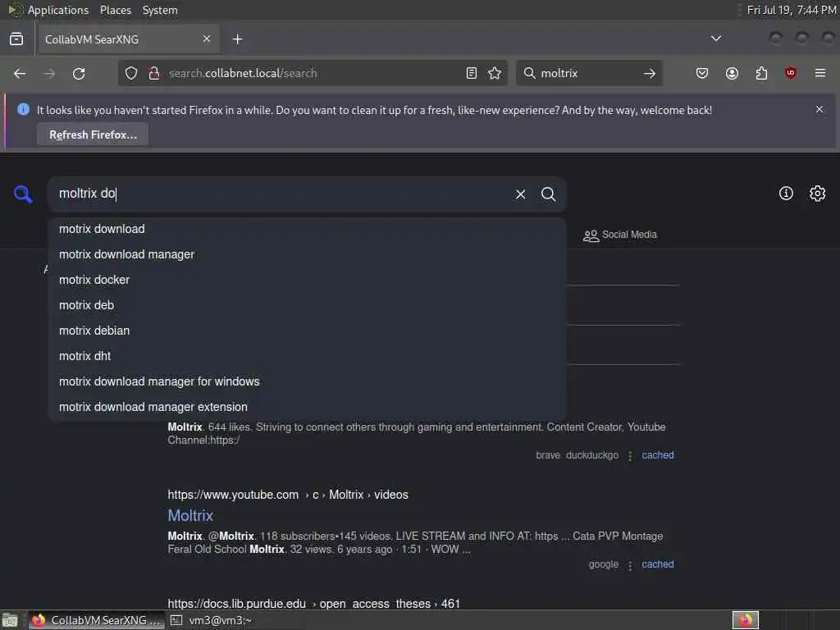Select suggestion 'motrix download'
Image resolution: width=840 pixels, height=630 pixels.
(307, 229)
